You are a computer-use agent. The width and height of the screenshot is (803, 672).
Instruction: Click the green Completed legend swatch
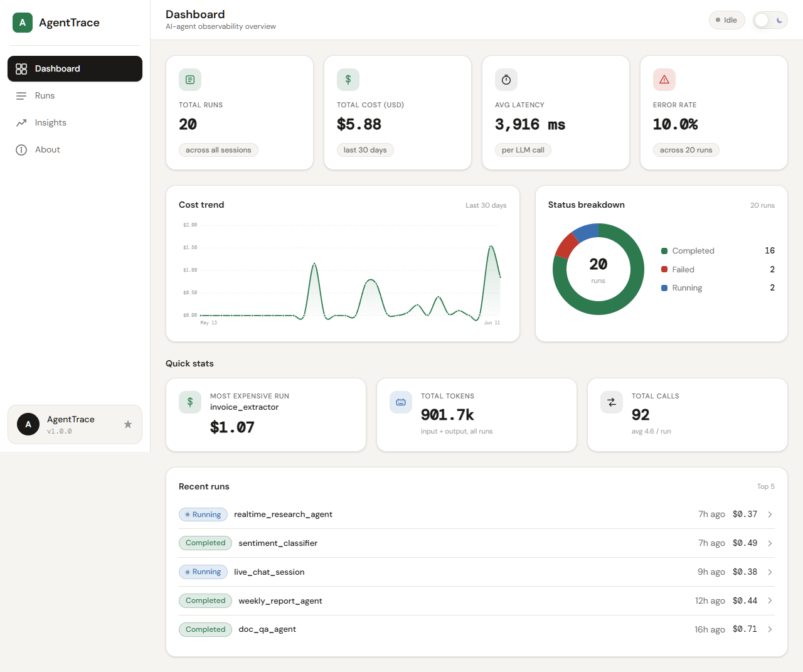664,251
